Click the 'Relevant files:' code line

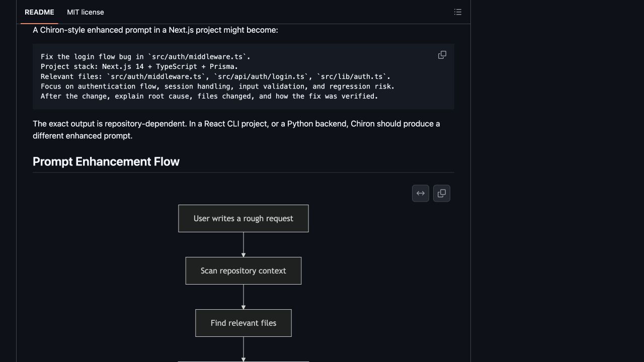click(215, 76)
